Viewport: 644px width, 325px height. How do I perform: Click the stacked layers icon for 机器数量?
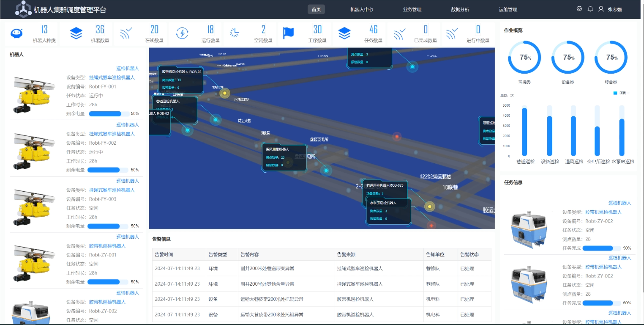(x=76, y=33)
